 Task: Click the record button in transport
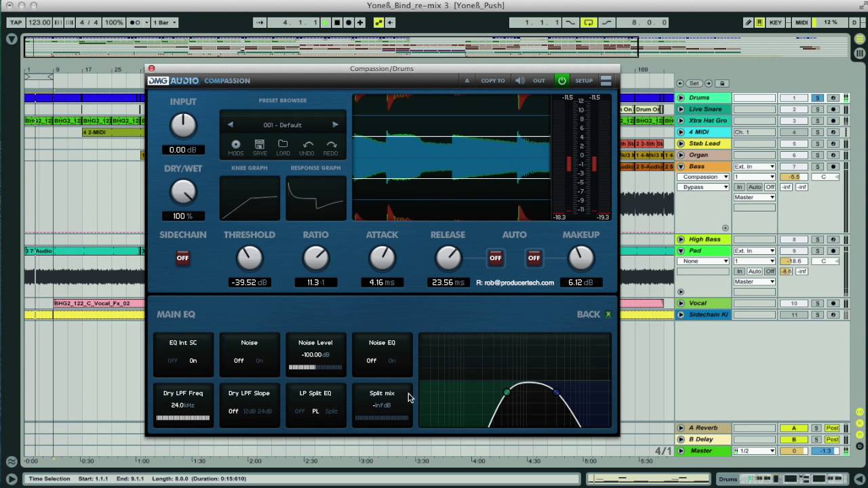[x=349, y=22]
